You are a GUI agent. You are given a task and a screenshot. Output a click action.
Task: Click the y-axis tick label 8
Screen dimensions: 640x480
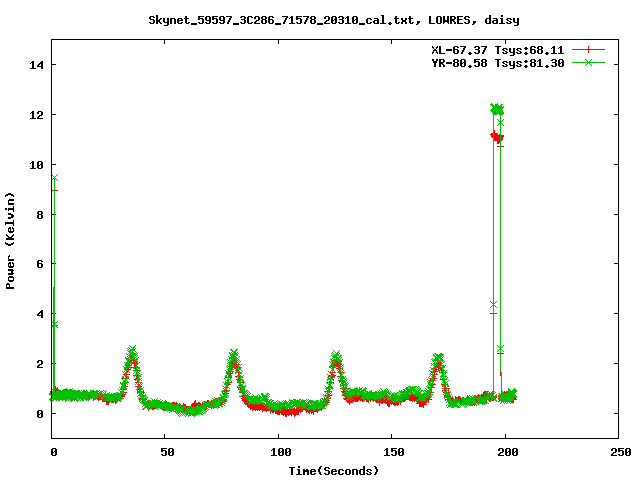pos(40,215)
